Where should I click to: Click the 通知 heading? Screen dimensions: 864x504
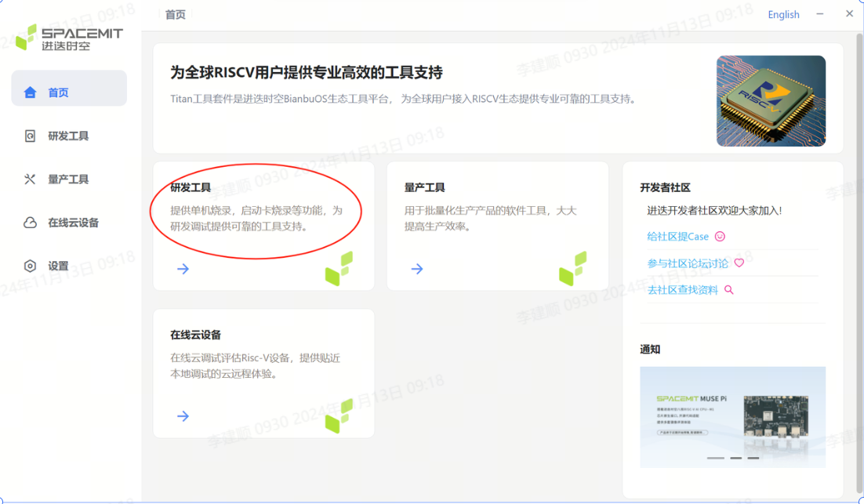click(x=650, y=350)
